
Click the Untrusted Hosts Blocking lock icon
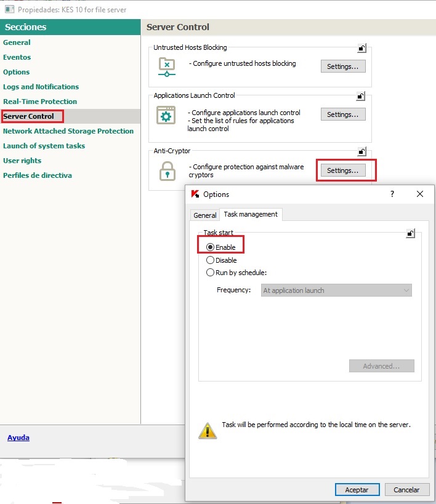[x=361, y=48]
